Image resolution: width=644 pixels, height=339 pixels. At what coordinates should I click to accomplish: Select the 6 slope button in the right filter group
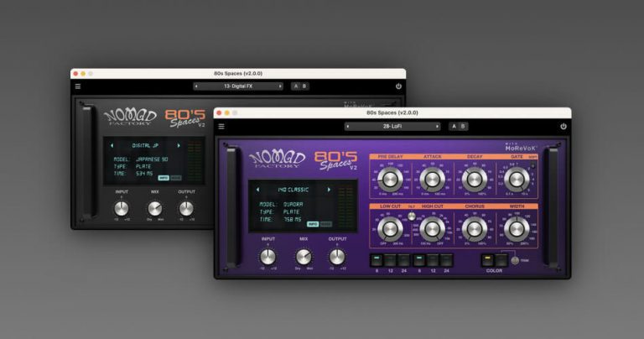419,260
